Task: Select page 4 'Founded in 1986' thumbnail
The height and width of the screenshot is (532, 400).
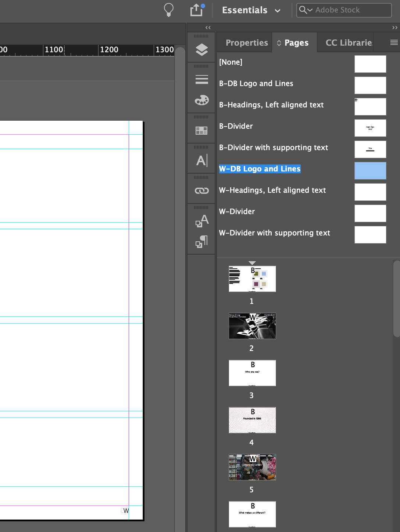Action: pos(252,420)
